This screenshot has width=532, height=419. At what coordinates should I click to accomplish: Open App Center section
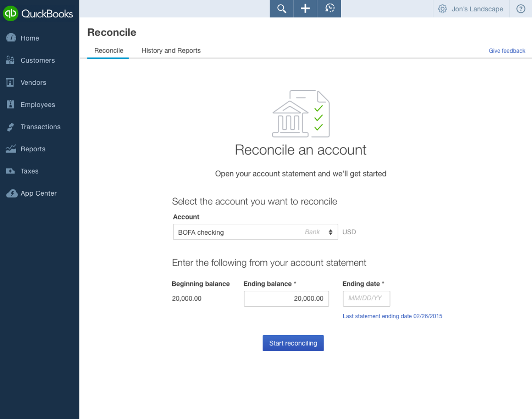tap(39, 193)
